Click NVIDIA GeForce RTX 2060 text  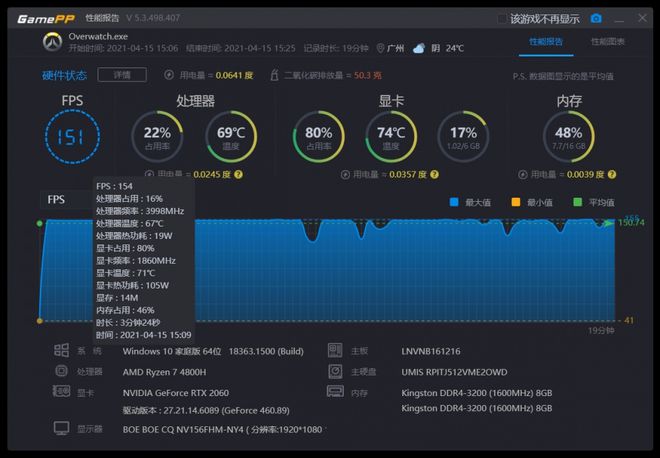(x=176, y=393)
